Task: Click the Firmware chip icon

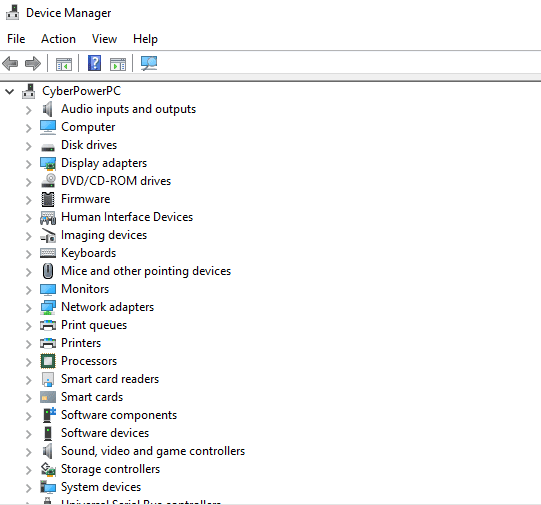Action: click(x=48, y=199)
